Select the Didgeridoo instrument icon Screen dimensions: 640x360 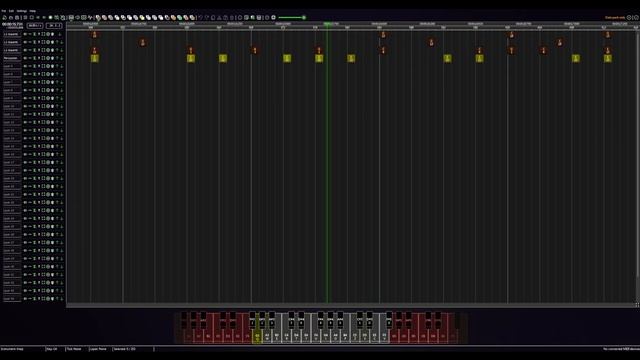[x=173, y=18]
